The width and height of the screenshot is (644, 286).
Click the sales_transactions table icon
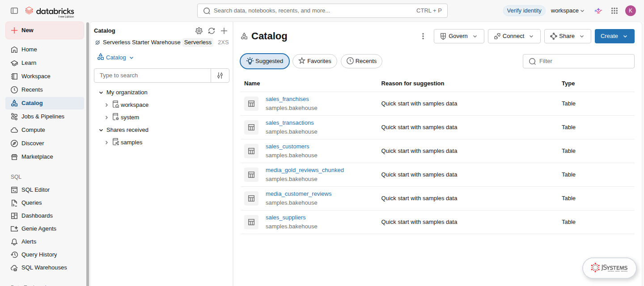pyautogui.click(x=251, y=127)
